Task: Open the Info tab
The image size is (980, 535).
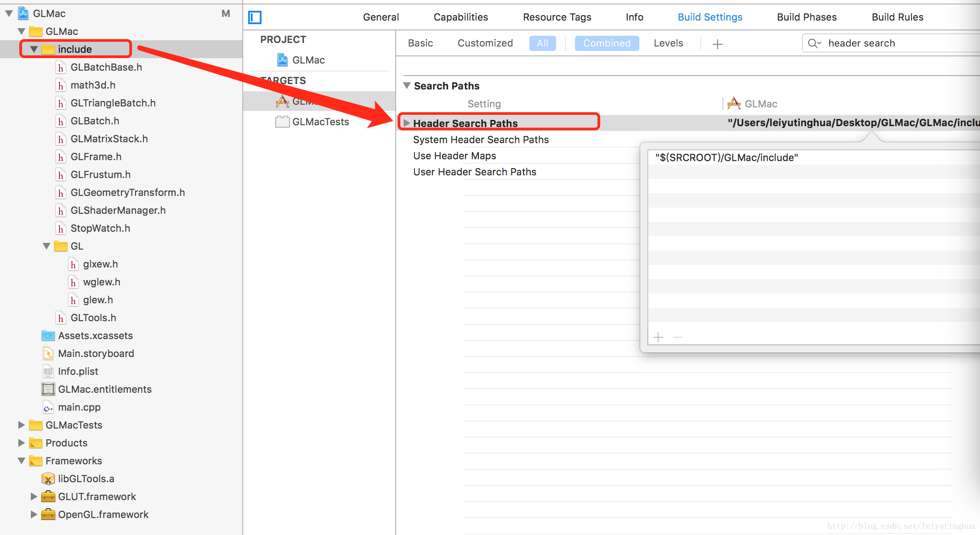Action: point(634,17)
